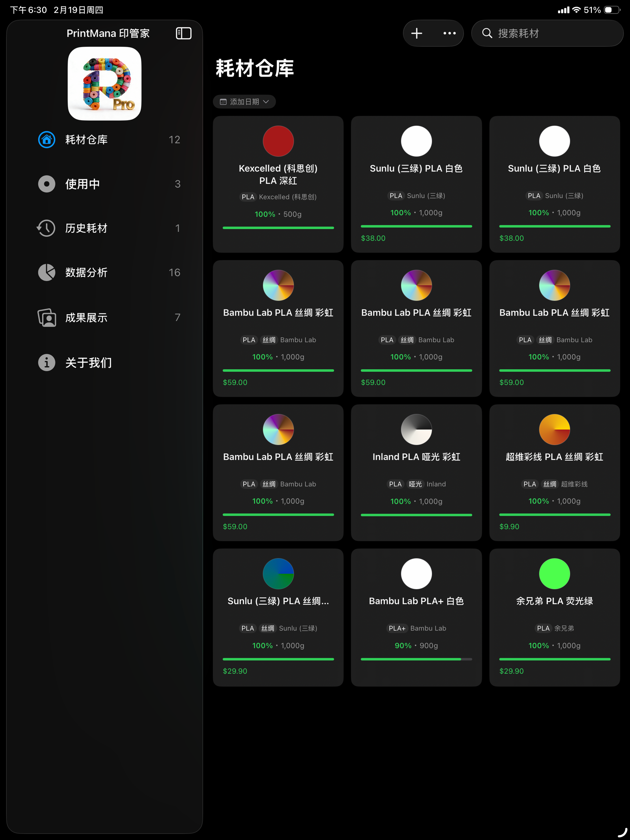630x840 pixels.
Task: Open the Bambu Lab PLA+ 白色 card title
Action: (417, 601)
